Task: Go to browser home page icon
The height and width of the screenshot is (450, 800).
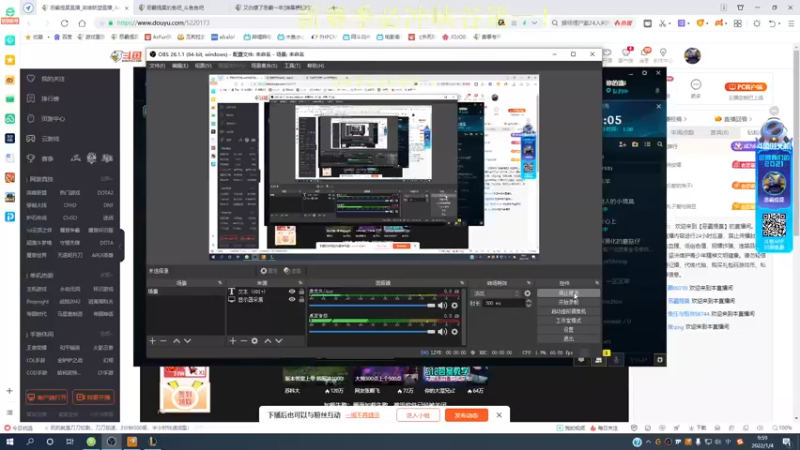Action: coord(82,23)
